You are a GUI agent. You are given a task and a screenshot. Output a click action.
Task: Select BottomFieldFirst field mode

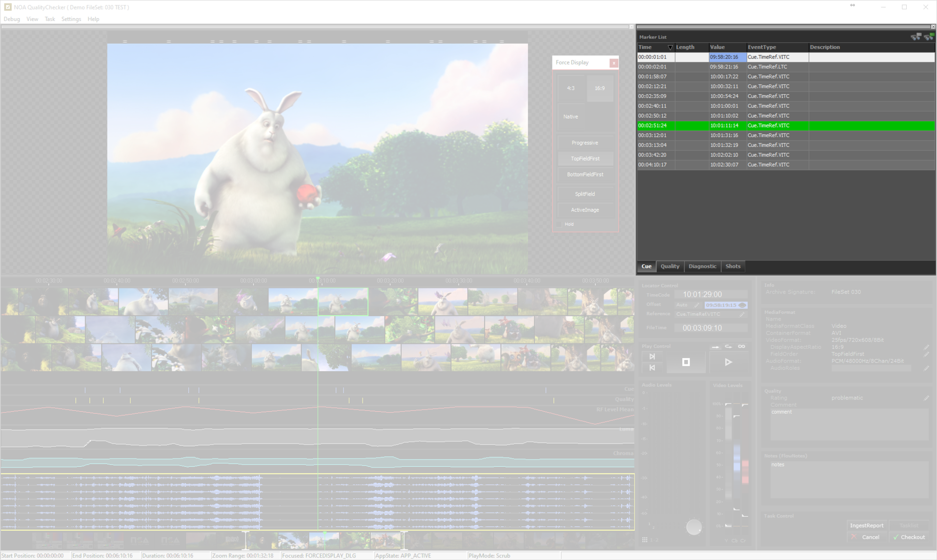click(585, 175)
